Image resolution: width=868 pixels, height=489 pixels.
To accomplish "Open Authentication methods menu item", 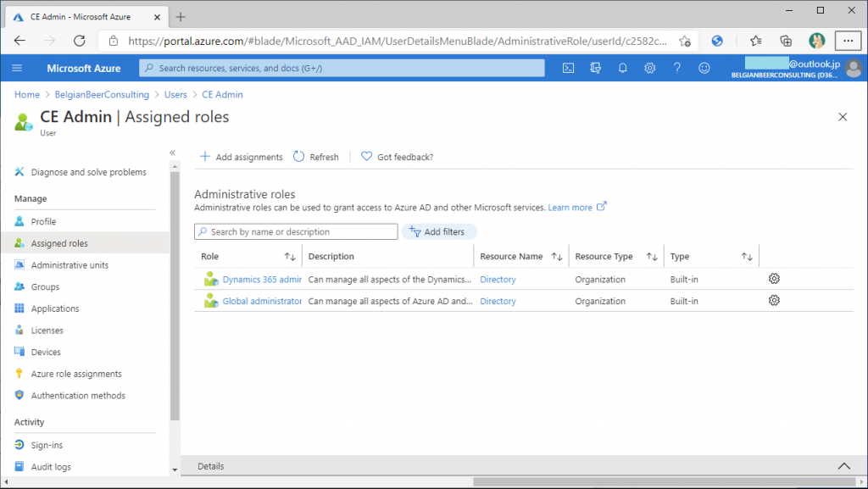I will (x=78, y=396).
